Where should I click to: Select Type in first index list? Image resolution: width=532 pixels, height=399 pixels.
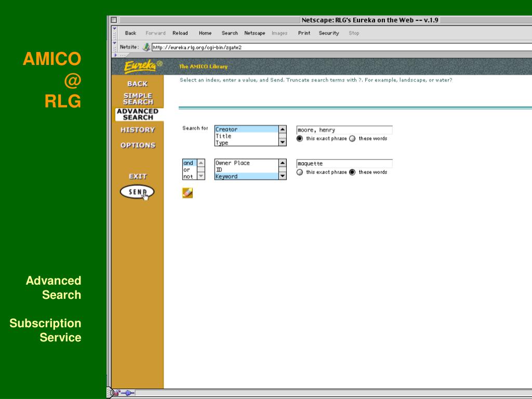[246, 143]
